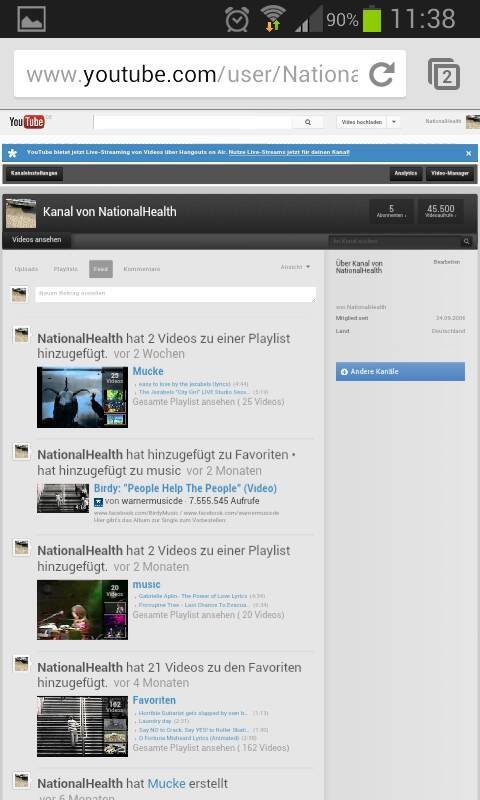Viewport: 480px width, 800px height.
Task: Expand the Andere Kanäle section
Action: tap(400, 371)
